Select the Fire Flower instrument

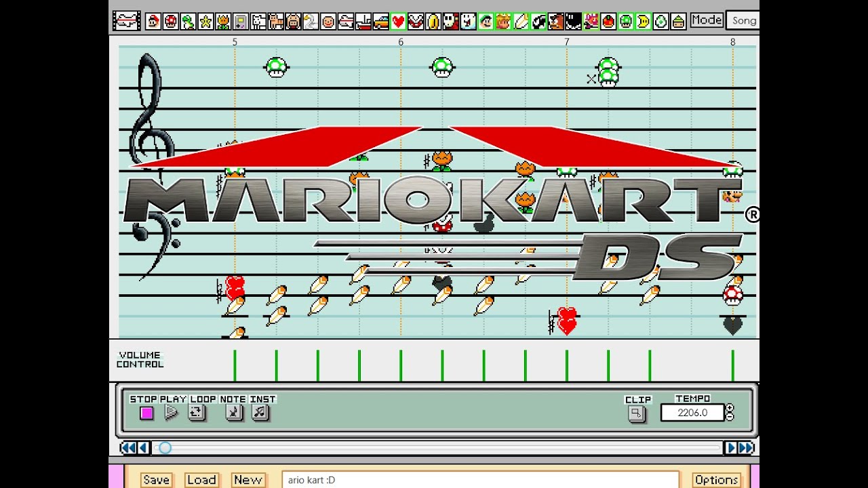tap(223, 21)
